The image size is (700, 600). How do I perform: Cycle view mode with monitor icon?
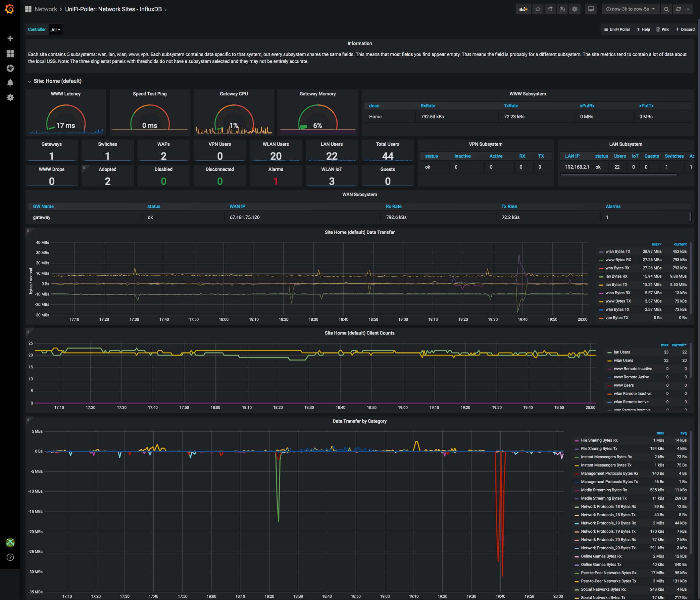coord(590,9)
